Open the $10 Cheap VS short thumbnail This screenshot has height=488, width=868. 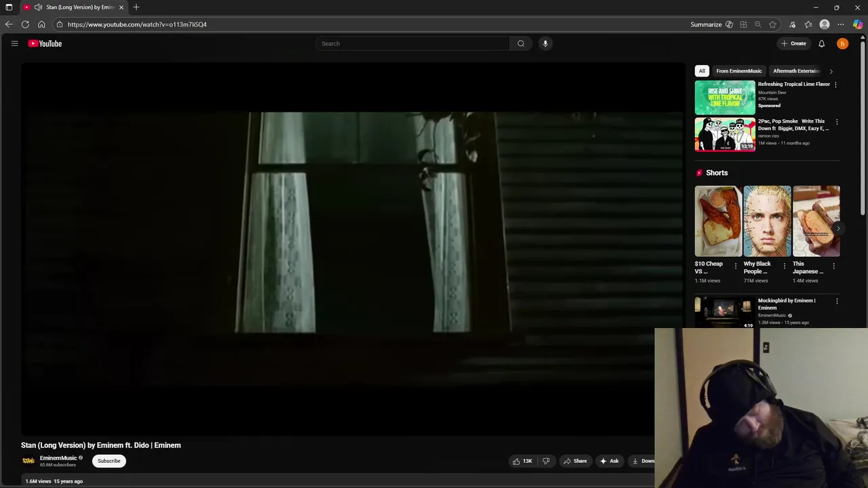pyautogui.click(x=718, y=221)
